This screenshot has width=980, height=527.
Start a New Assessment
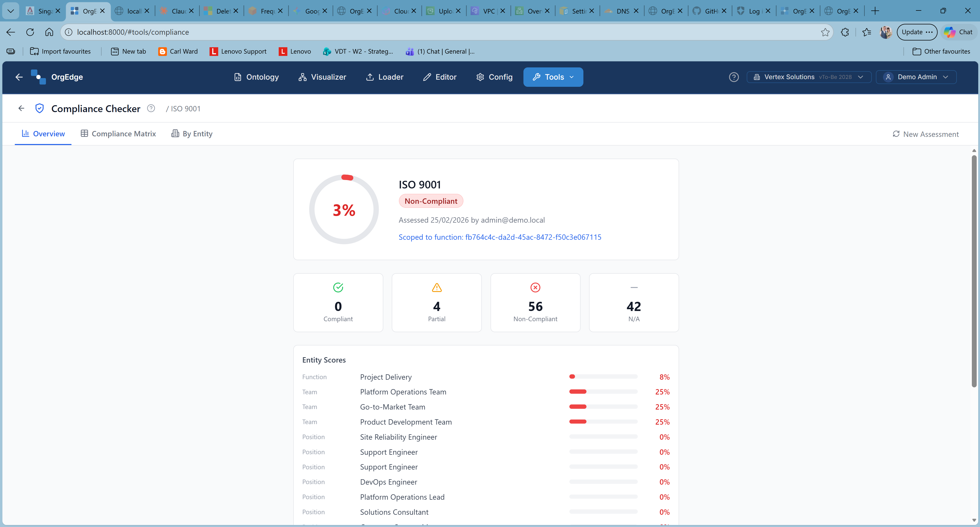click(926, 134)
